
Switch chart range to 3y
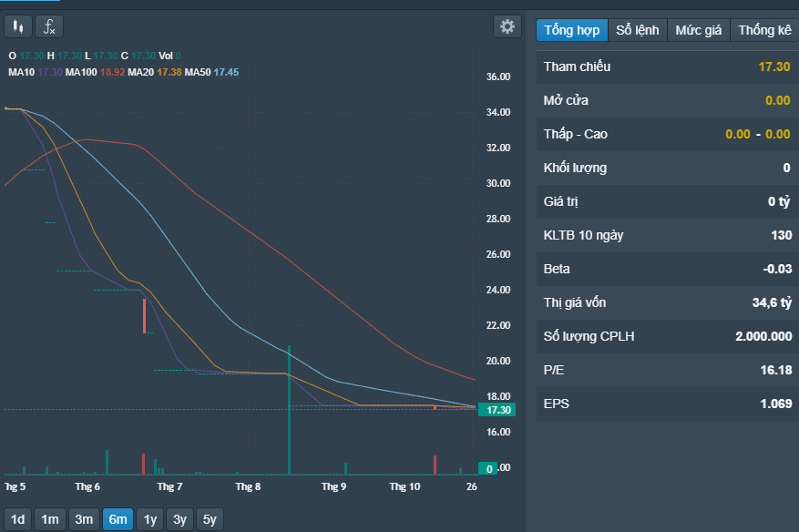(x=180, y=519)
